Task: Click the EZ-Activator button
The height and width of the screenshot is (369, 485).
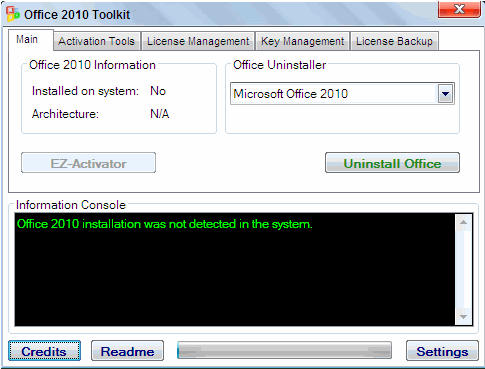Action: pos(88,163)
